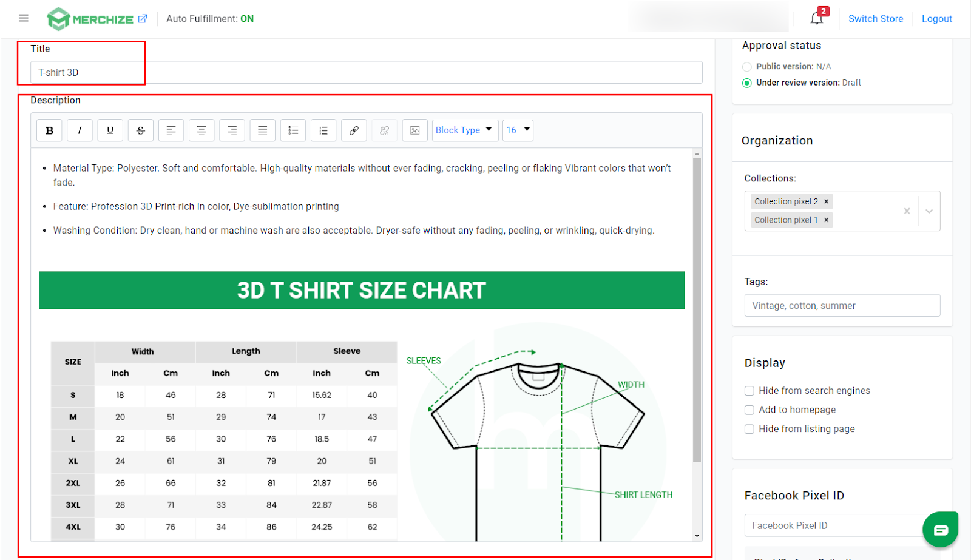Insert a hyperlink in the description
Viewport: 971px width, 560px height.
coord(354,130)
